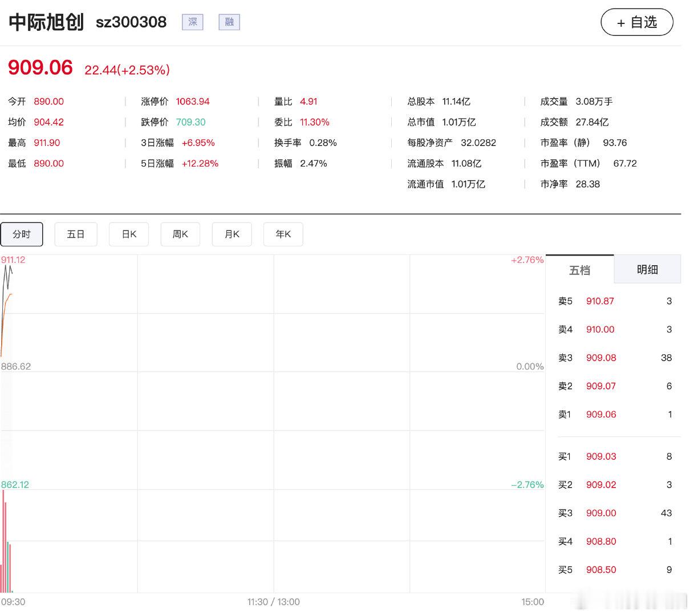Click the 深 exchange badge icon
694x616 pixels.
[x=193, y=22]
